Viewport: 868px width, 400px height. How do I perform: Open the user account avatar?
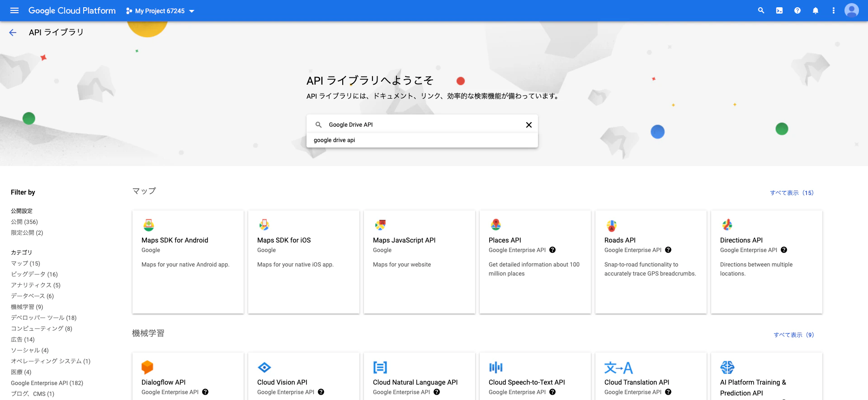[x=852, y=10]
